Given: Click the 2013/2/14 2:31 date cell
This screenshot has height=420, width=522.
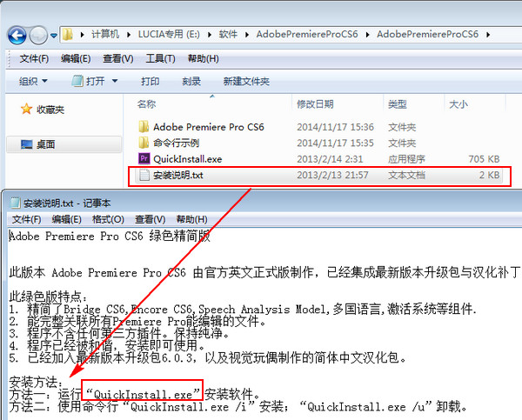Looking at the screenshot, I should click(x=330, y=159).
